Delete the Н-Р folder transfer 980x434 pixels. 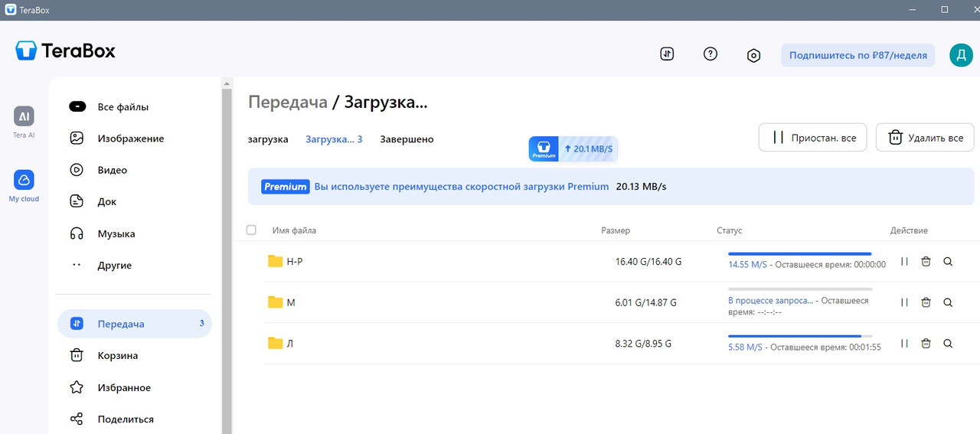tap(926, 261)
